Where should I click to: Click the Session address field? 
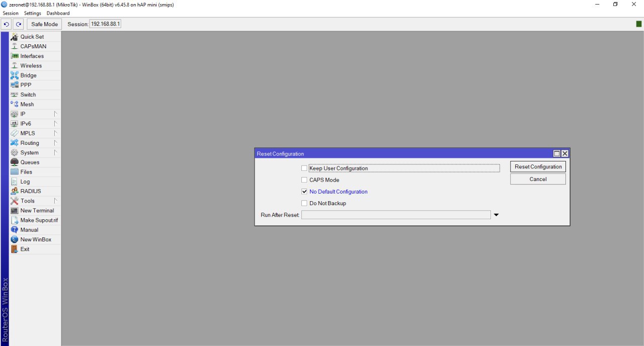105,24
